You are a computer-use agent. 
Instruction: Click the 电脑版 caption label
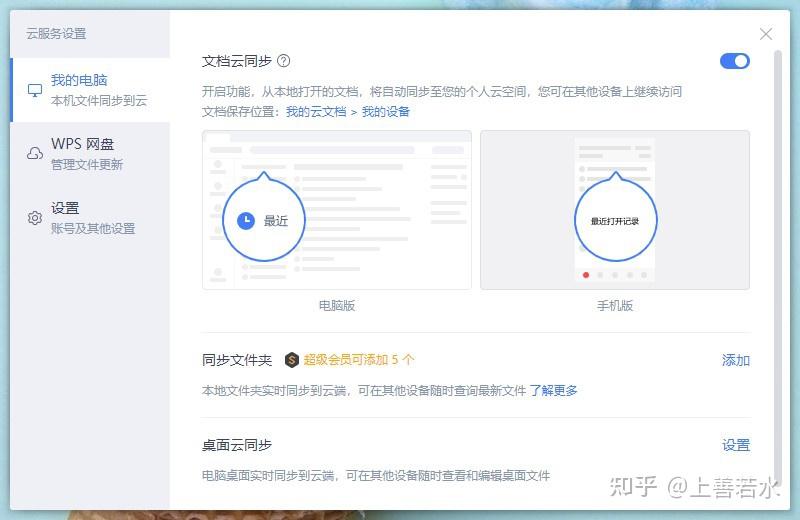coord(337,306)
